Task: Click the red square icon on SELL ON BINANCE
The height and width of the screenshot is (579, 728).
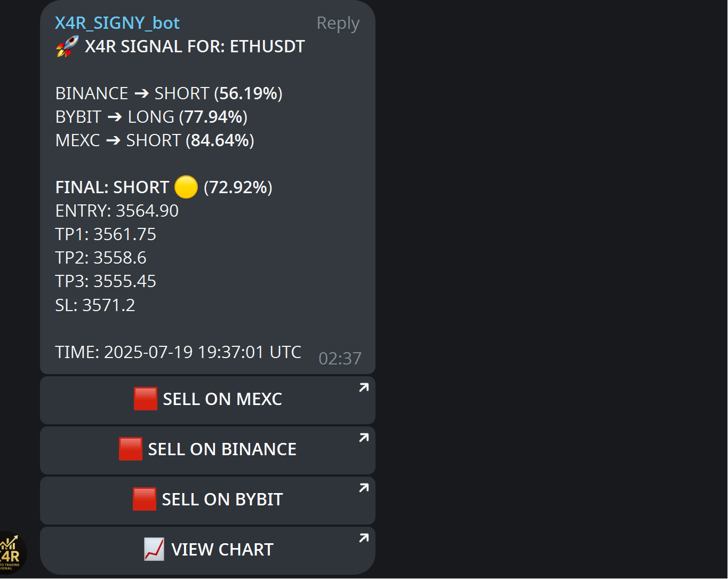Action: pyautogui.click(x=131, y=449)
